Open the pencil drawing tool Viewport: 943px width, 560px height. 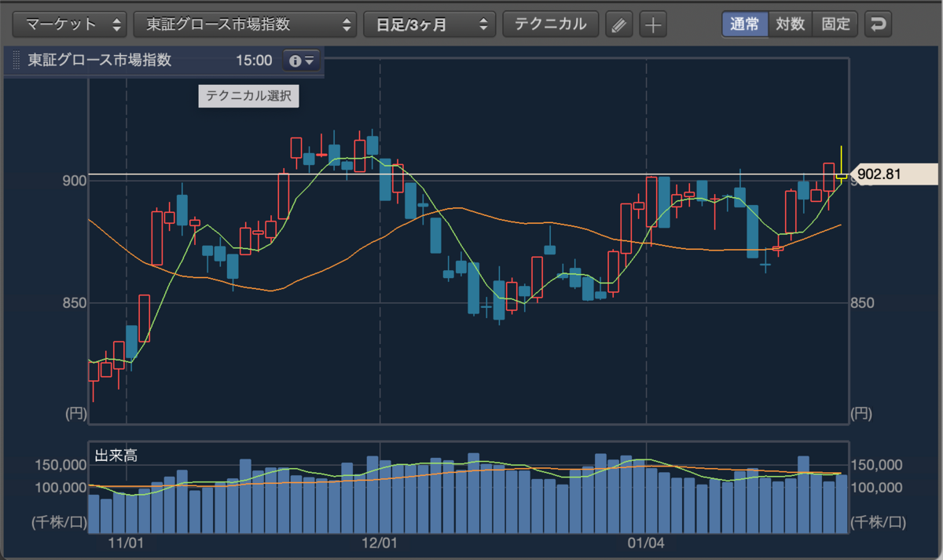pyautogui.click(x=619, y=24)
